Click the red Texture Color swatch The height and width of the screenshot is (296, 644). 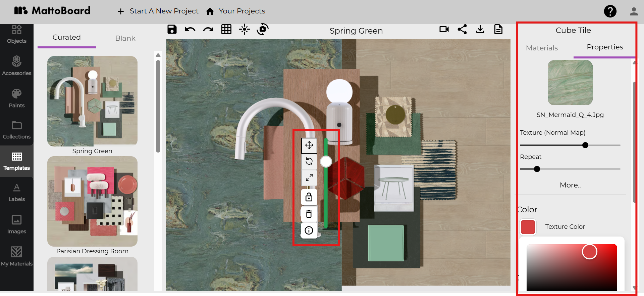click(x=528, y=227)
